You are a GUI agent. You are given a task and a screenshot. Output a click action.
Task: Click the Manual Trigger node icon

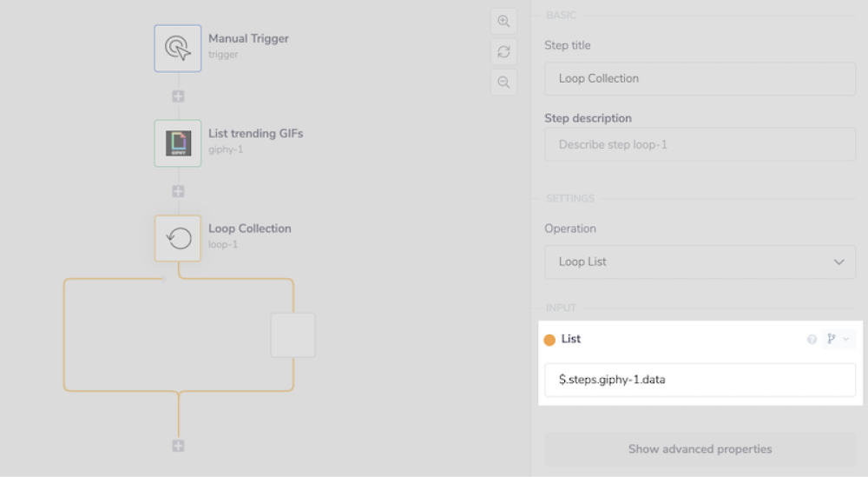coord(178,48)
